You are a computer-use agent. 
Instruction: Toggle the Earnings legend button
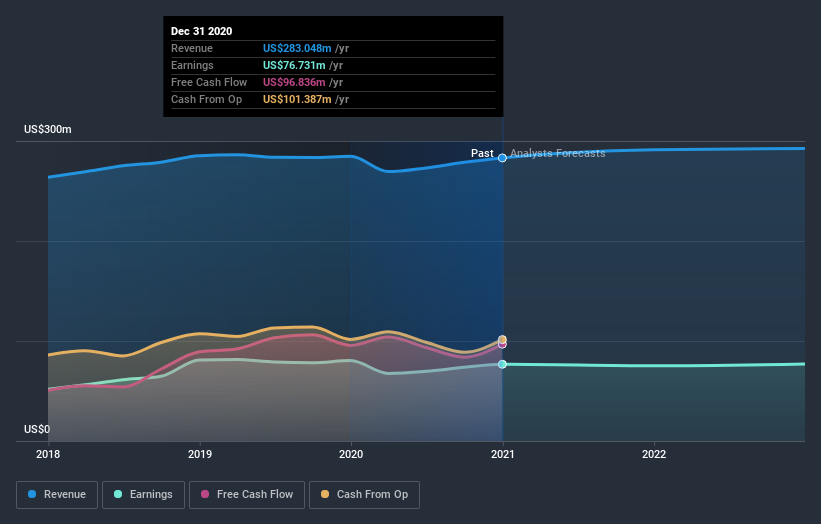coord(143,495)
